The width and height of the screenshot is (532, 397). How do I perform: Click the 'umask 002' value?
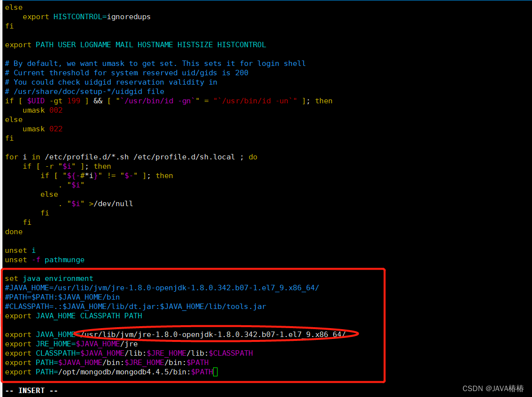56,110
